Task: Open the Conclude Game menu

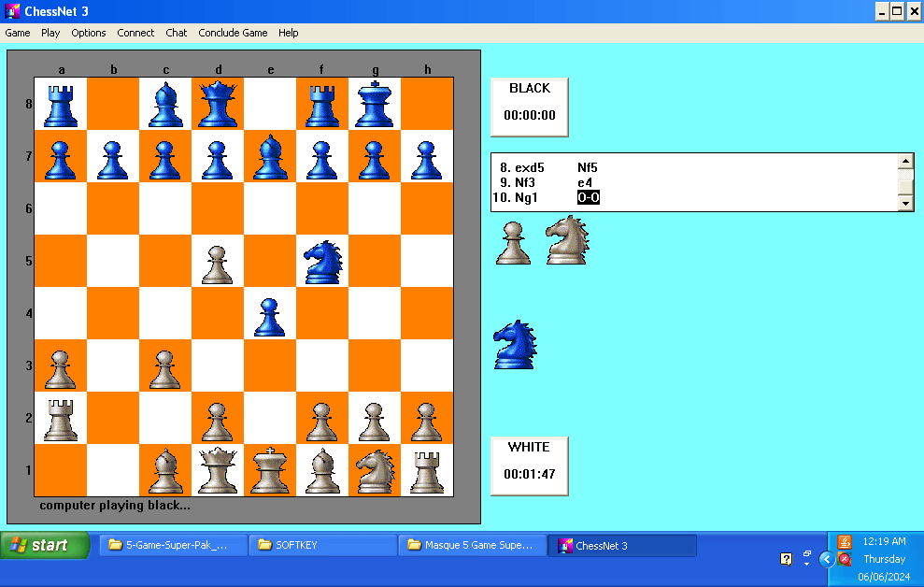Action: (233, 33)
